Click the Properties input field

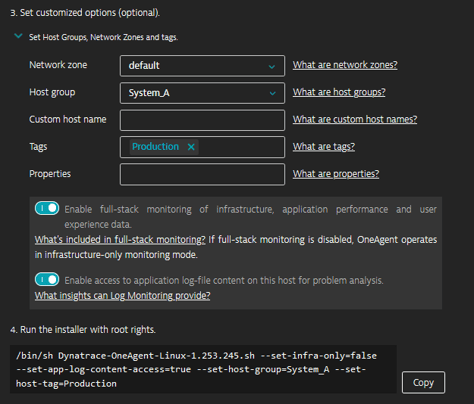pyautogui.click(x=202, y=174)
